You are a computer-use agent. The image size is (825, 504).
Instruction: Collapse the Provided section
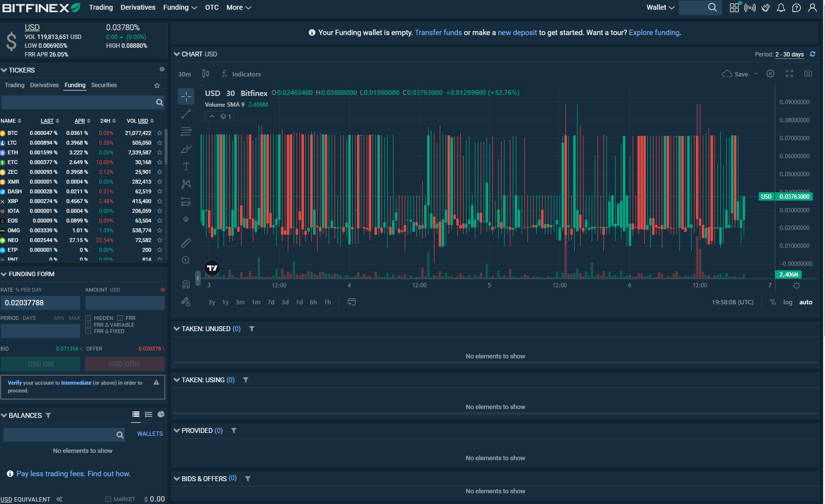[x=177, y=430]
